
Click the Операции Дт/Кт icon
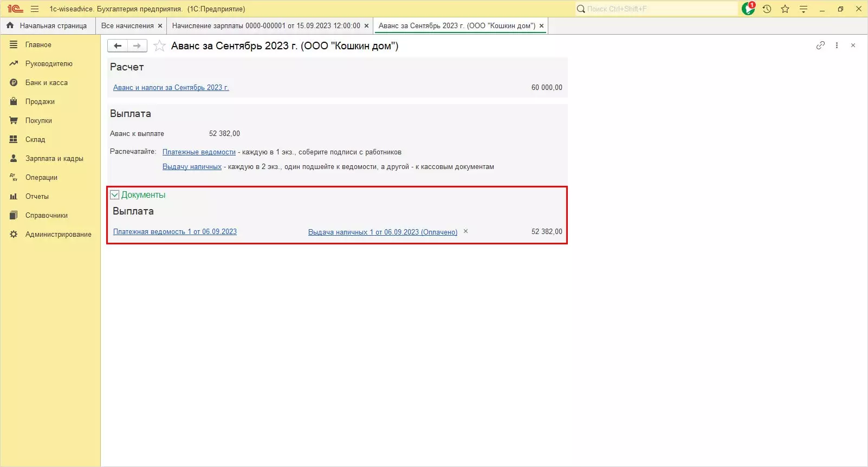[x=14, y=177]
